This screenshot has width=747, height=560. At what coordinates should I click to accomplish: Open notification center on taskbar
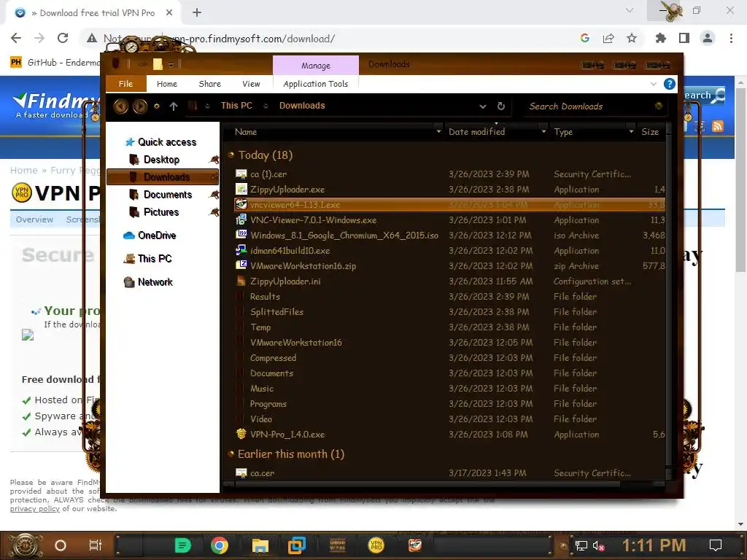pos(716,545)
